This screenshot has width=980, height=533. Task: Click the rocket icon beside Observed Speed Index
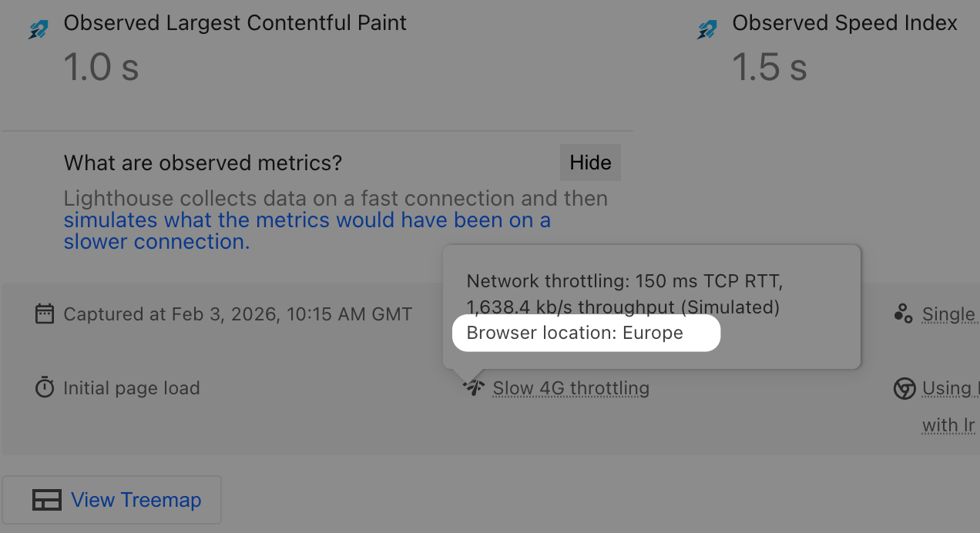click(707, 29)
